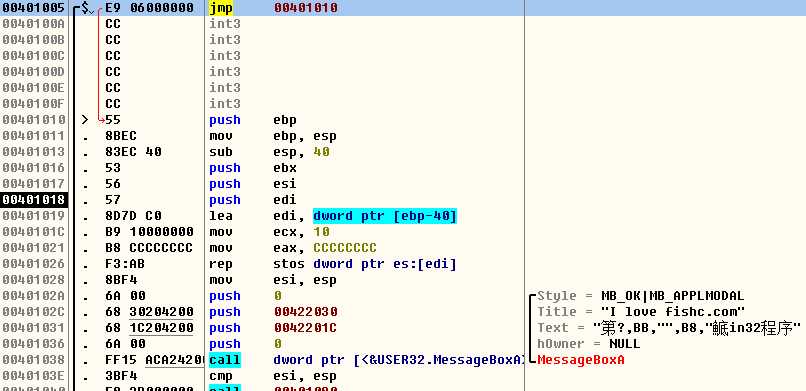Screen dimensions: 806x391
Task: Click hex bytes 68 30204200
Action: [149, 312]
